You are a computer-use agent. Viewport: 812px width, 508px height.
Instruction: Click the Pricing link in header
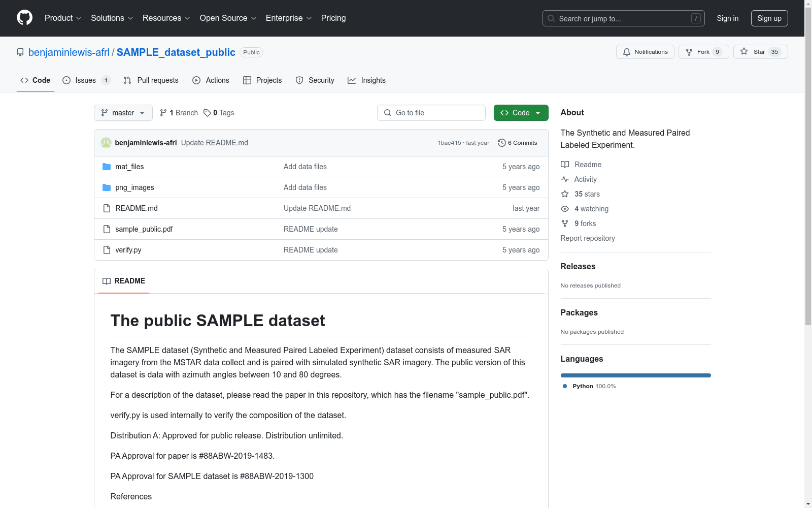click(x=333, y=18)
